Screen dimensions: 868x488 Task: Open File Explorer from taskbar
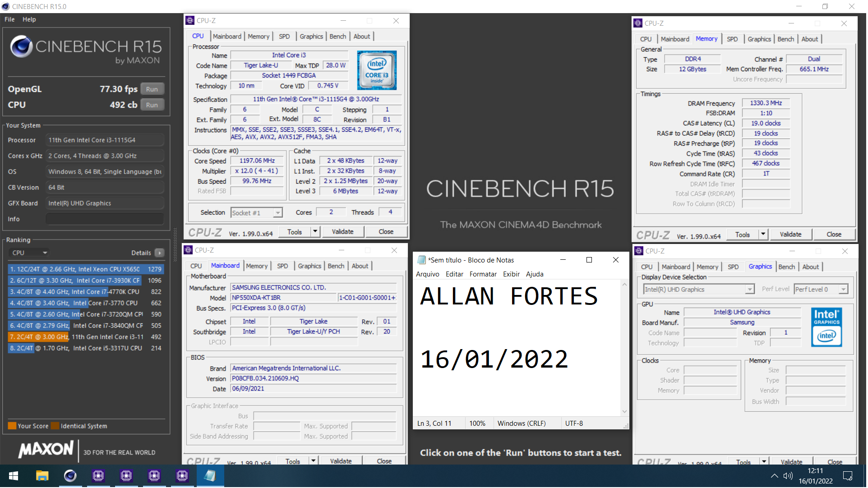42,476
